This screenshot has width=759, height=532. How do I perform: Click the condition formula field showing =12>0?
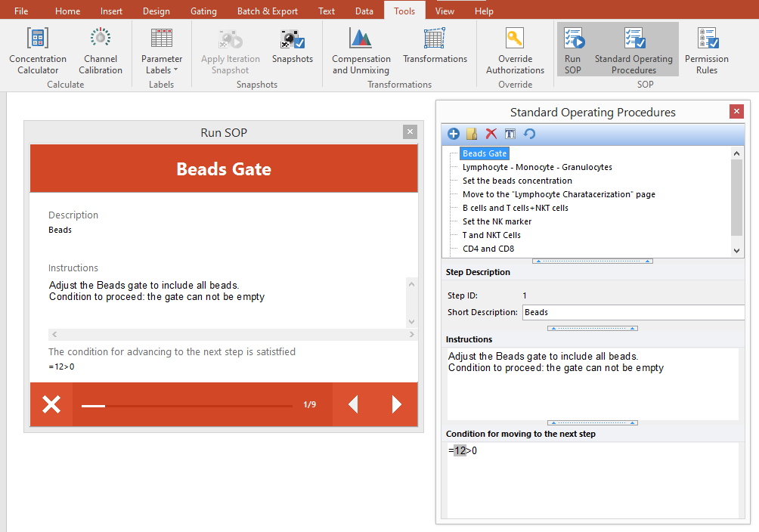[593, 479]
